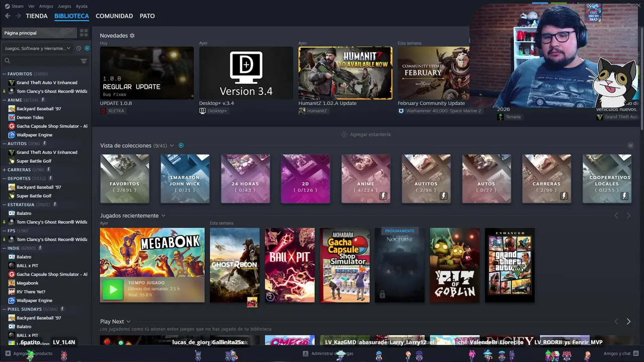Open the Novedades settings gear
644x362 pixels.
[132, 36]
